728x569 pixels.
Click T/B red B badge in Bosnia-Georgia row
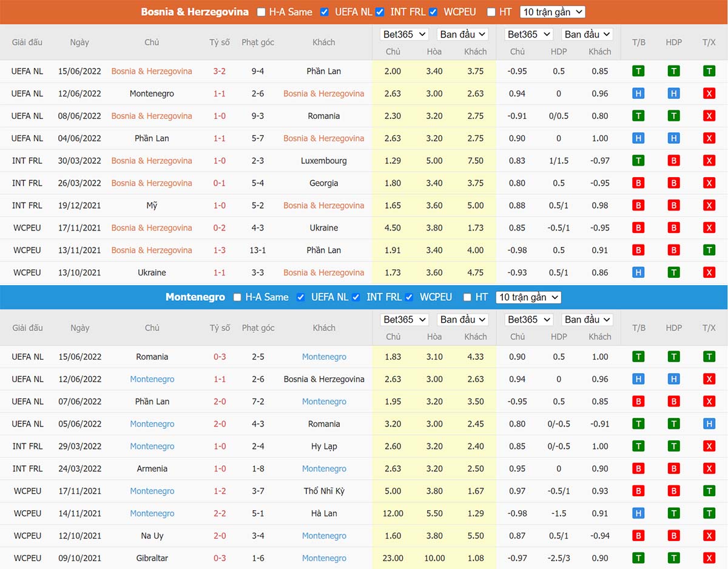(x=638, y=183)
